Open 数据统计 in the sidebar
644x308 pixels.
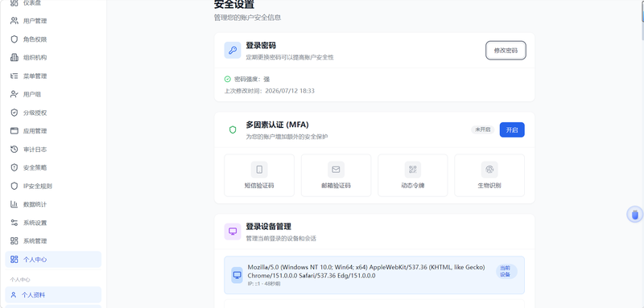pos(53,203)
